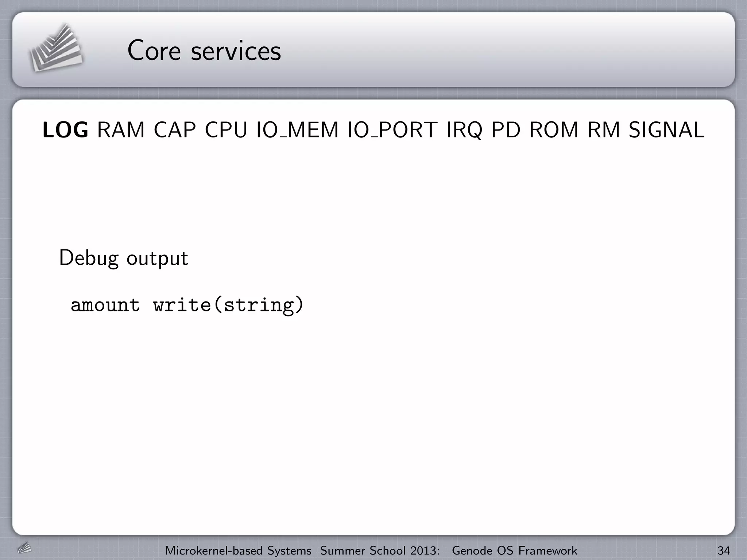This screenshot has width=747, height=560.
Task: Select the bold LOG service label
Action: tap(65, 130)
